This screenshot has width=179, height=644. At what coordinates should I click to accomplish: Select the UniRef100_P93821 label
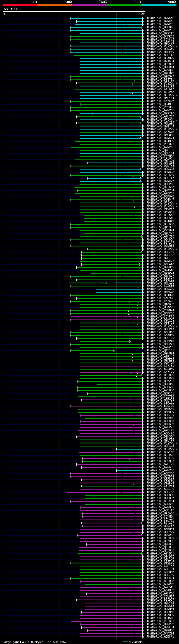tap(161, 144)
